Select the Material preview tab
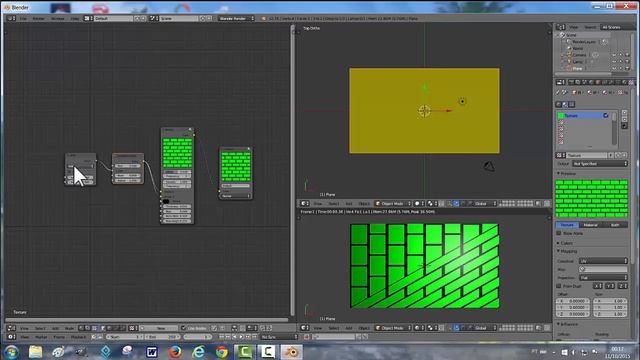 pyautogui.click(x=591, y=225)
